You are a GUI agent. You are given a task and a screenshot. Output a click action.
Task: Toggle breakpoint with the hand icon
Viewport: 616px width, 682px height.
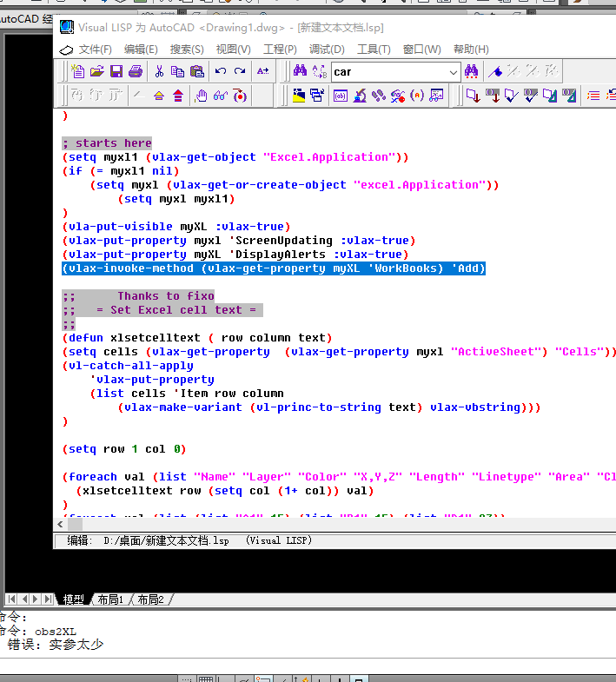pyautogui.click(x=202, y=96)
